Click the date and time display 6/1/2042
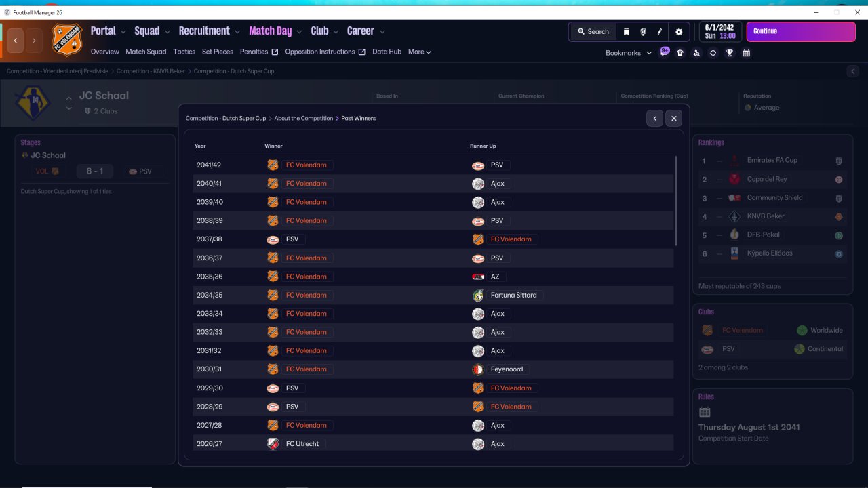Viewport: 868px width, 488px height. pyautogui.click(x=719, y=32)
